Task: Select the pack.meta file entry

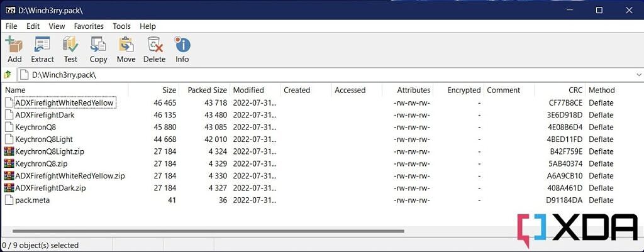Action: (32, 200)
